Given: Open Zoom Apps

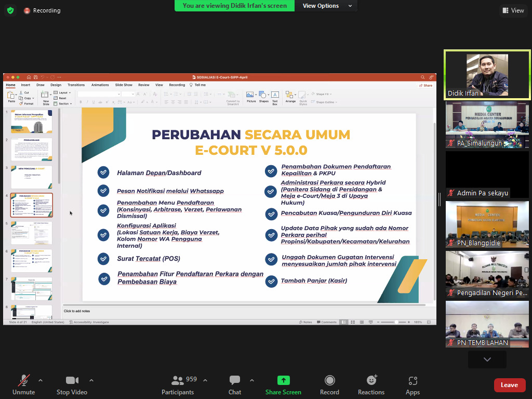Looking at the screenshot, I should (413, 385).
